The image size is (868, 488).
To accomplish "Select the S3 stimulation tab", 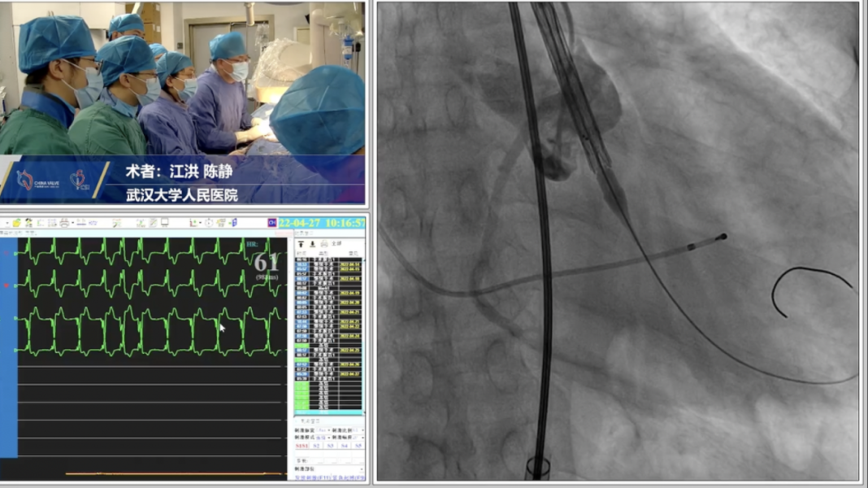I will pyautogui.click(x=331, y=446).
